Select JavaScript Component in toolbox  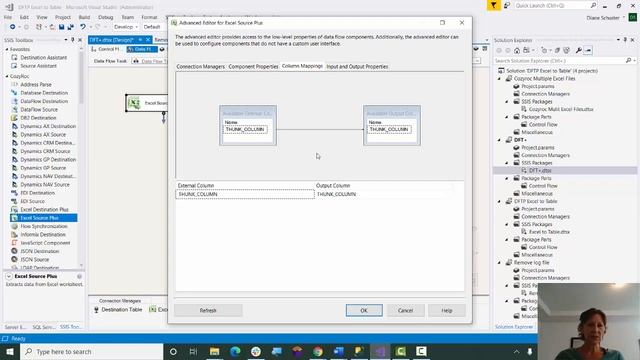[45, 243]
